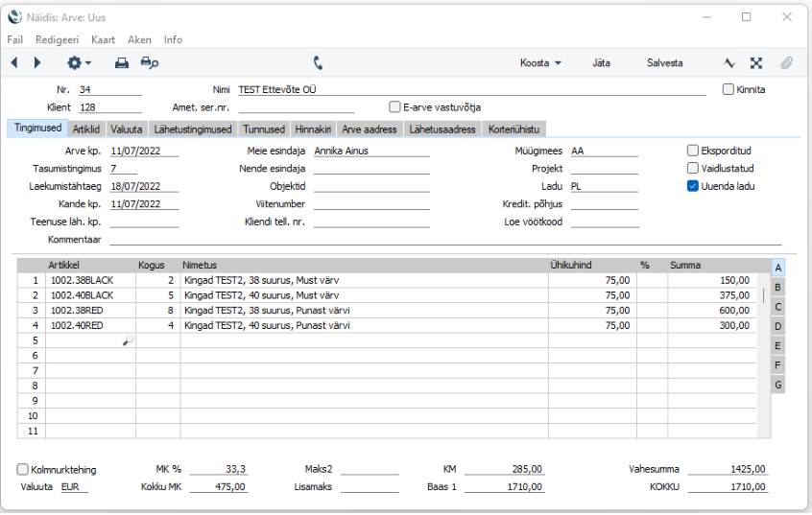Image resolution: width=812 pixels, height=515 pixels.
Task: Select flip C of the item matrix
Action: click(x=777, y=307)
